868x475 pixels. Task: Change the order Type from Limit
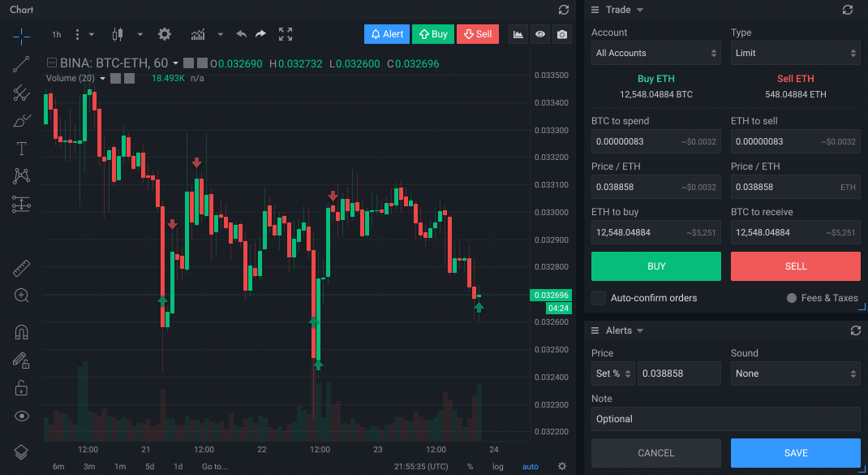pos(796,52)
